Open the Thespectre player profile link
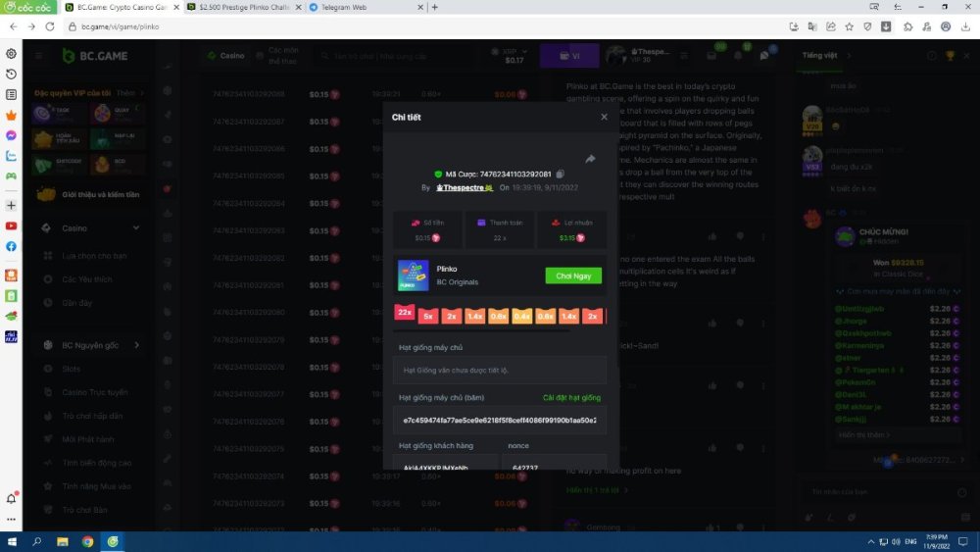The image size is (980, 552). (x=464, y=186)
